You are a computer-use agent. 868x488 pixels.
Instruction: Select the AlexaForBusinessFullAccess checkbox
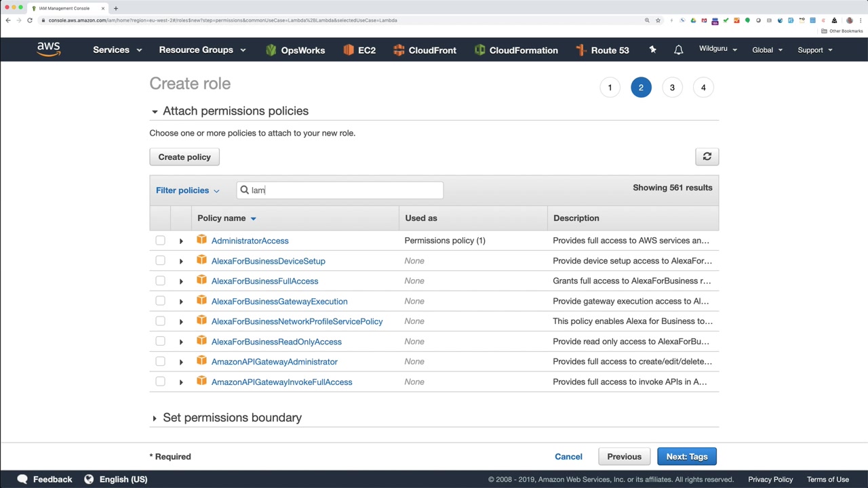(x=160, y=281)
